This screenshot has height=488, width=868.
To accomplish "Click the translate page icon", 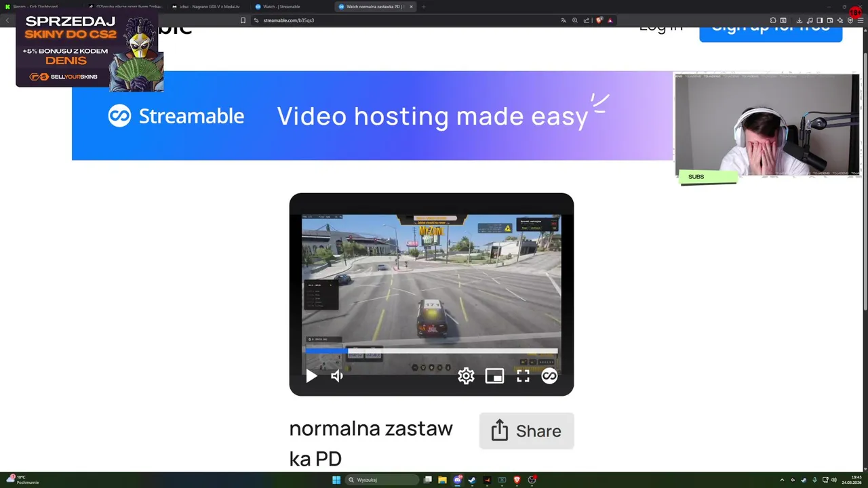I will pyautogui.click(x=564, y=20).
